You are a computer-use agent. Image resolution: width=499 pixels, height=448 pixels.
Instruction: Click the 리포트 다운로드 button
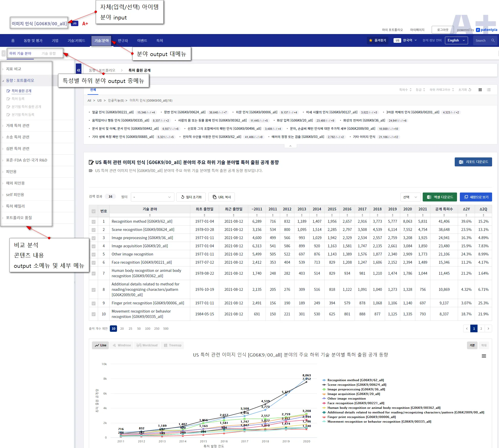point(473,162)
